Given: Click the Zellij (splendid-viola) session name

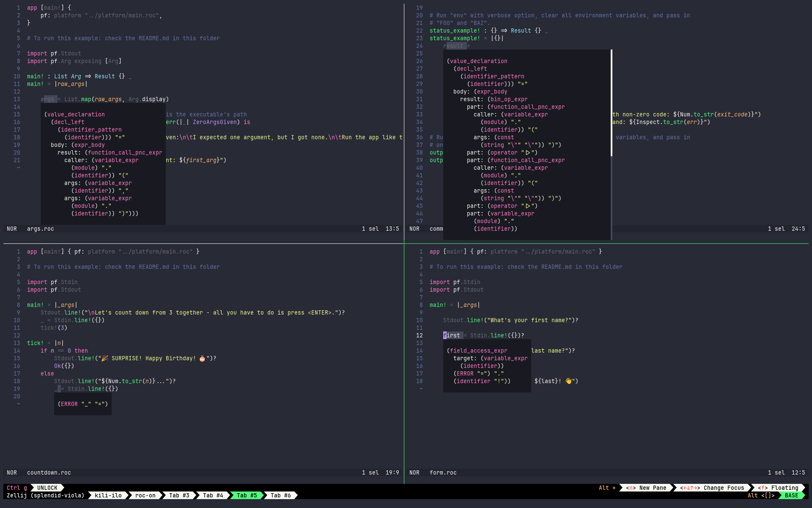Looking at the screenshot, I should 45,495.
